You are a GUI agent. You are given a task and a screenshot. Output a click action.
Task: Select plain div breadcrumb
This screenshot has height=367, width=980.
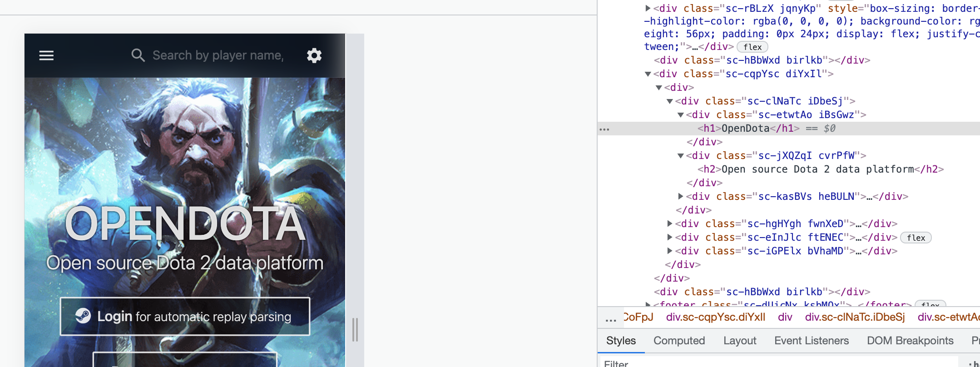click(x=785, y=317)
